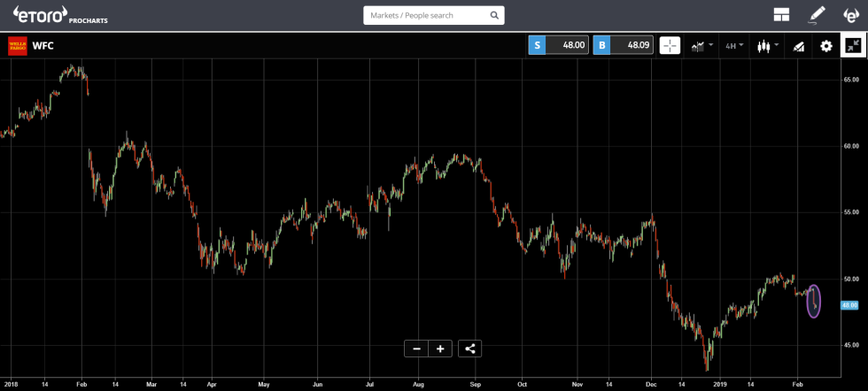Open the eToro bull account icon
Viewport: 868px width, 391px height.
coord(850,15)
